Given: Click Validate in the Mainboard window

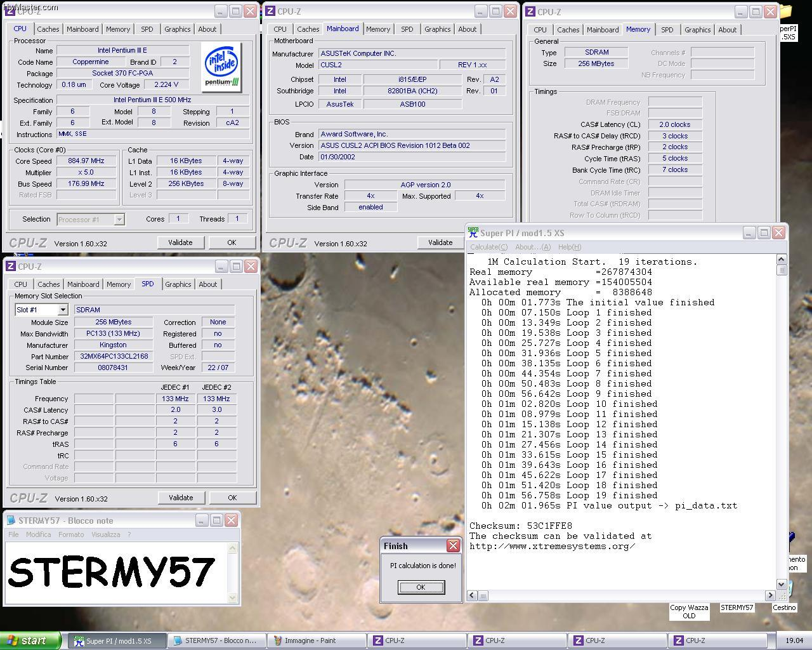Looking at the screenshot, I should [440, 242].
